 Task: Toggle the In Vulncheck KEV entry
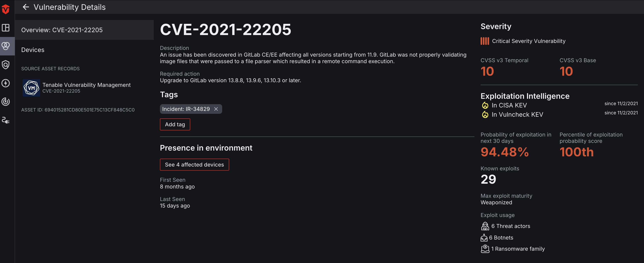[x=517, y=114]
